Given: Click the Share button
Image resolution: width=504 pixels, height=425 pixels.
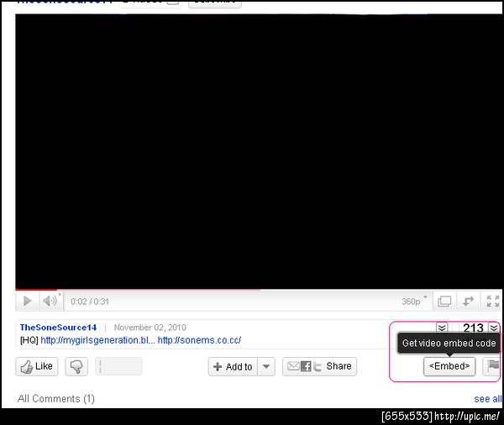Looking at the screenshot, I should coord(319,366).
